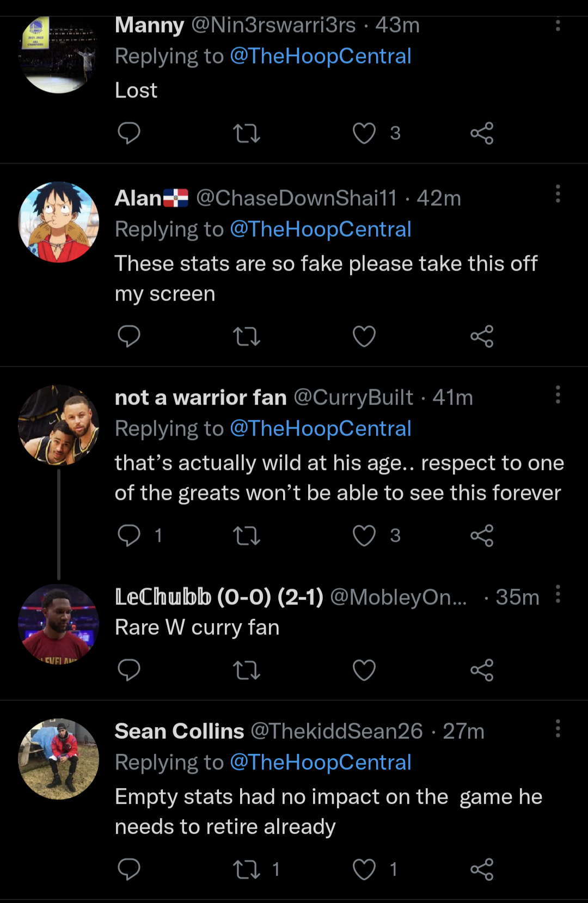Share LeChubb's "Rare W curry fan" tweet
Image resolution: width=588 pixels, height=903 pixels.
482,670
